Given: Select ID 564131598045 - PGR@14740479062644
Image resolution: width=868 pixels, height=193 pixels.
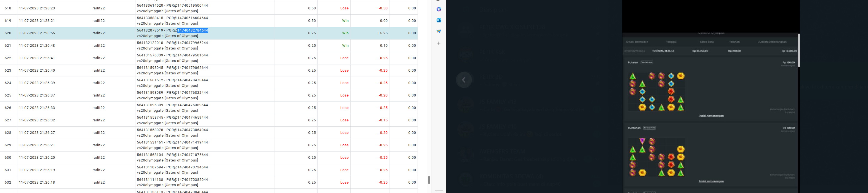Looking at the screenshot, I should pyautogui.click(x=172, y=67).
